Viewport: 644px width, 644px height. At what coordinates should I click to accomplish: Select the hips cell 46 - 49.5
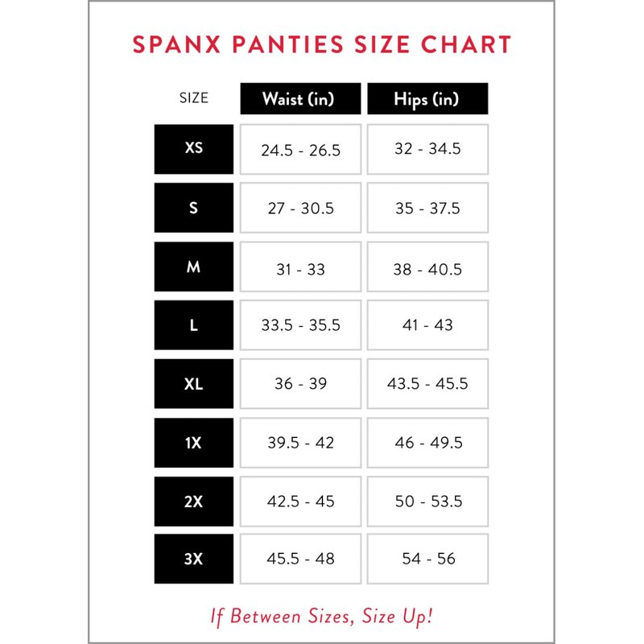click(427, 442)
